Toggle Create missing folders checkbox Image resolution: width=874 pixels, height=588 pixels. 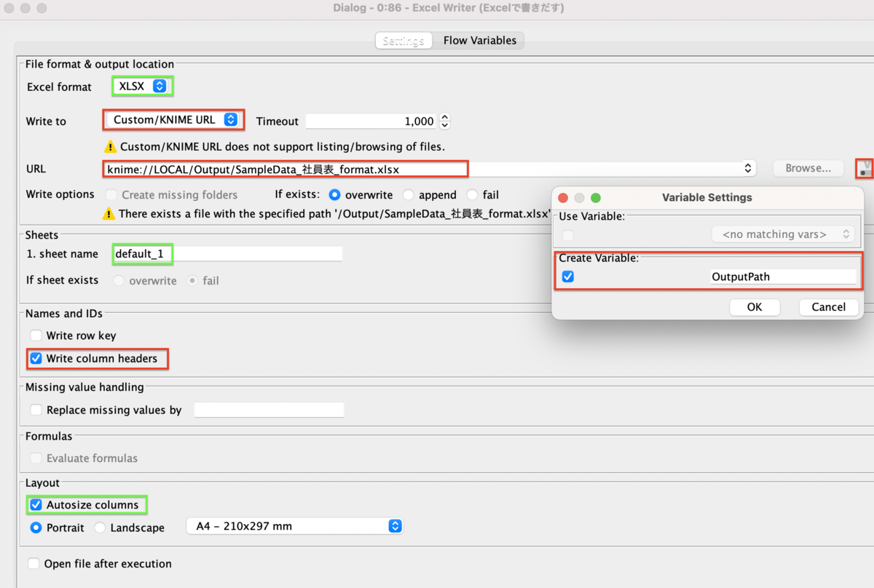(112, 195)
